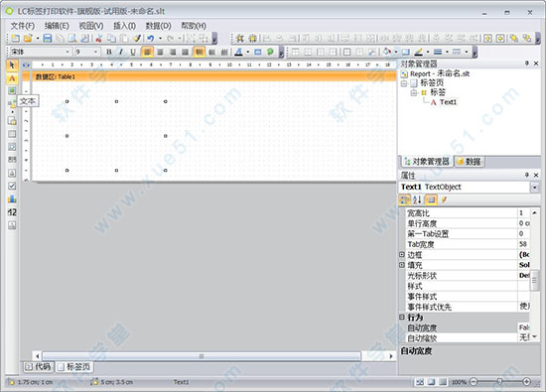Toggle Italic formatting
Image resolution: width=546 pixels, height=392 pixels.
click(121, 52)
